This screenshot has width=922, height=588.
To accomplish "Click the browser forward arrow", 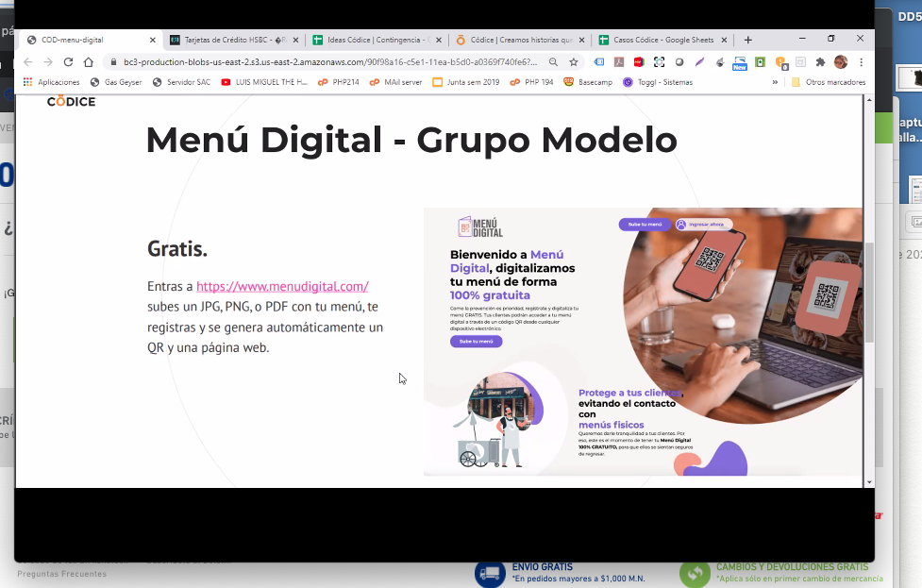I will tap(48, 61).
